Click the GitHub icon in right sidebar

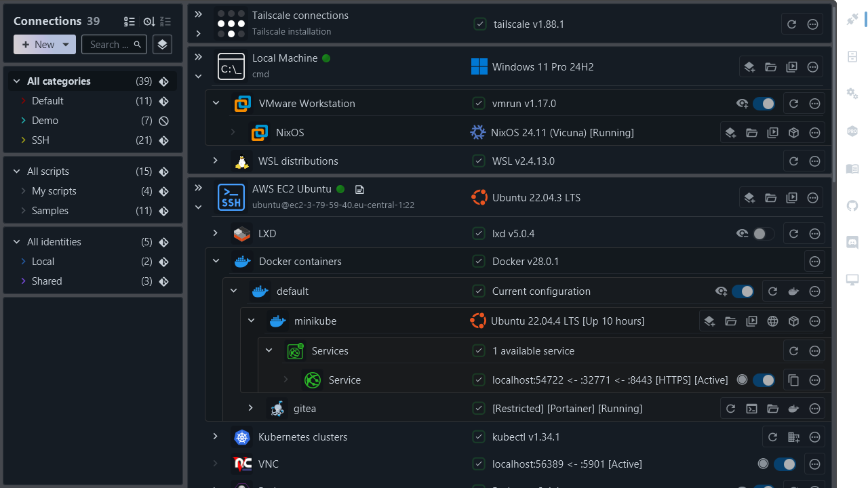pos(852,205)
